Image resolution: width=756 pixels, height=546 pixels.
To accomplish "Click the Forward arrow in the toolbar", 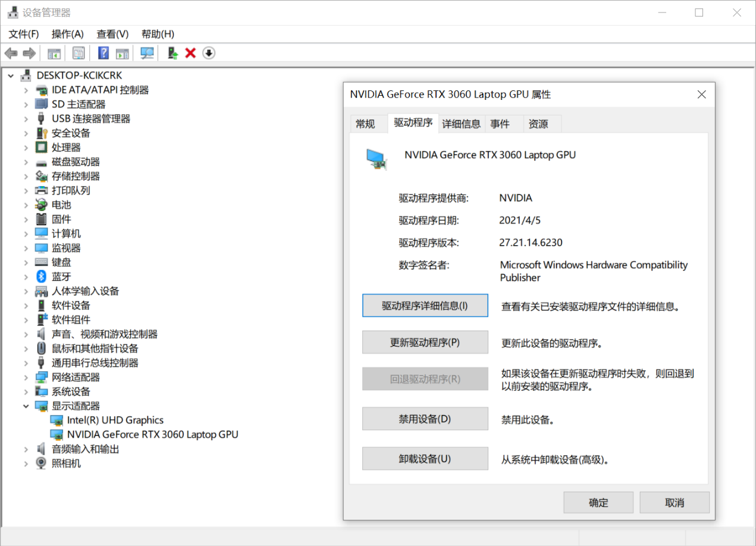I will (29, 54).
